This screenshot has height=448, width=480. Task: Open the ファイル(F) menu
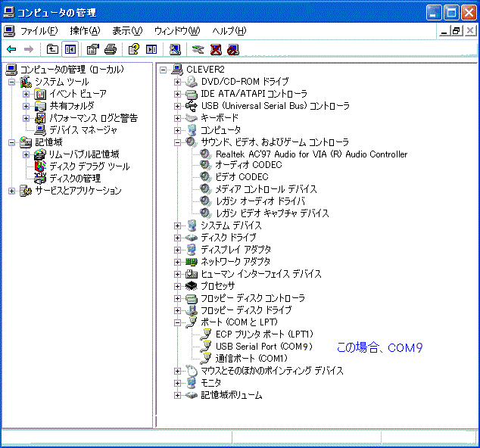tap(39, 31)
